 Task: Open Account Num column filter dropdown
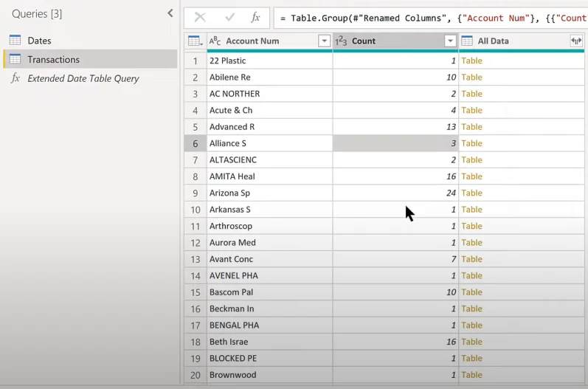pos(324,41)
